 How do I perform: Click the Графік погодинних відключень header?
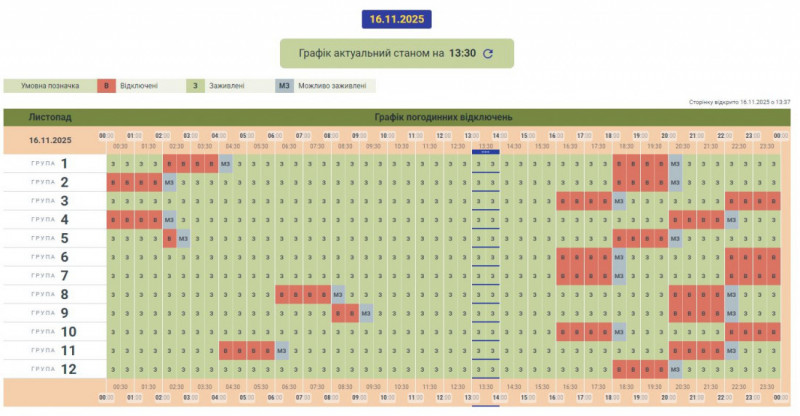pos(443,117)
